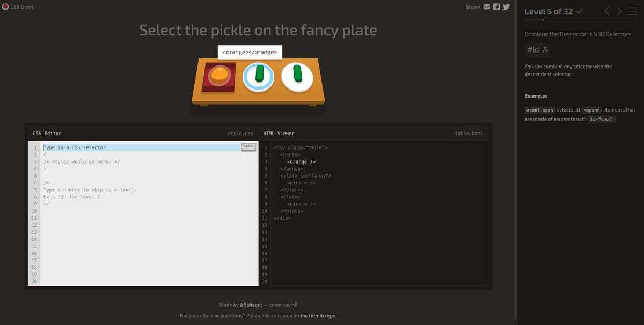The width and height of the screenshot is (644, 325).
Task: Click the '<bento>' opening tag line
Action: coord(290,154)
